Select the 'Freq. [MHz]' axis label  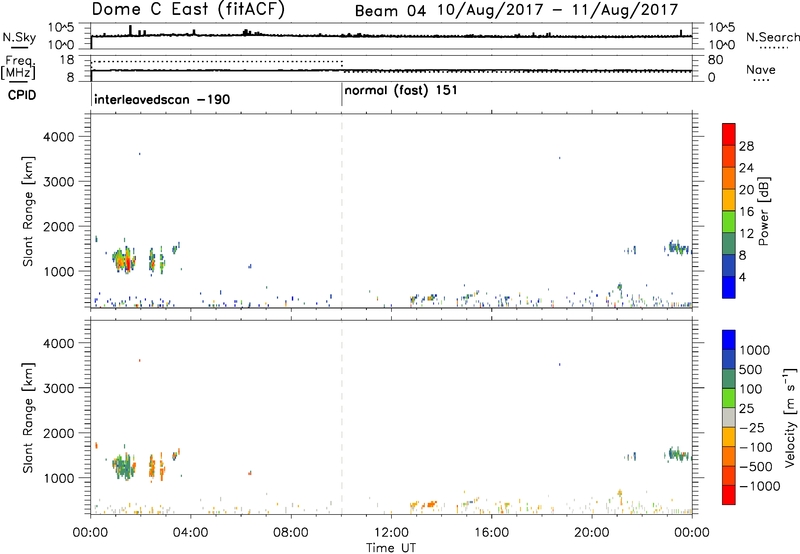click(x=19, y=67)
